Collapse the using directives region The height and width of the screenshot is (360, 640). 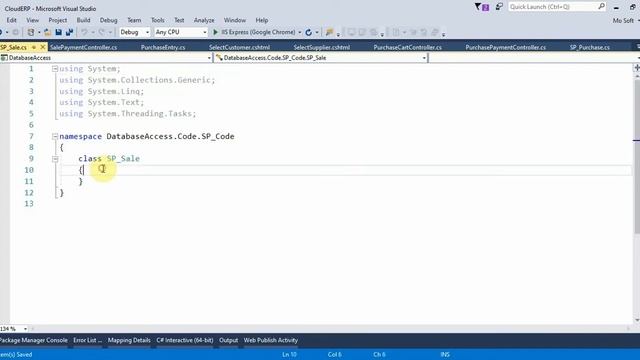55,69
